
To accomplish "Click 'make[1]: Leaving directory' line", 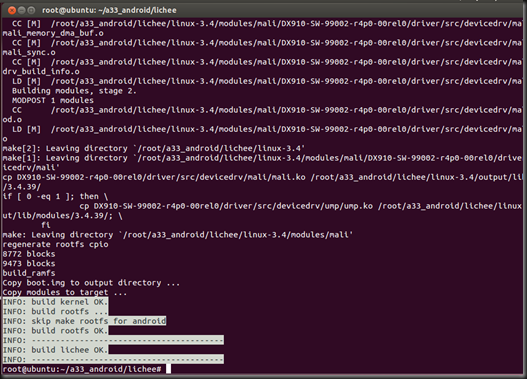I will [262, 158].
